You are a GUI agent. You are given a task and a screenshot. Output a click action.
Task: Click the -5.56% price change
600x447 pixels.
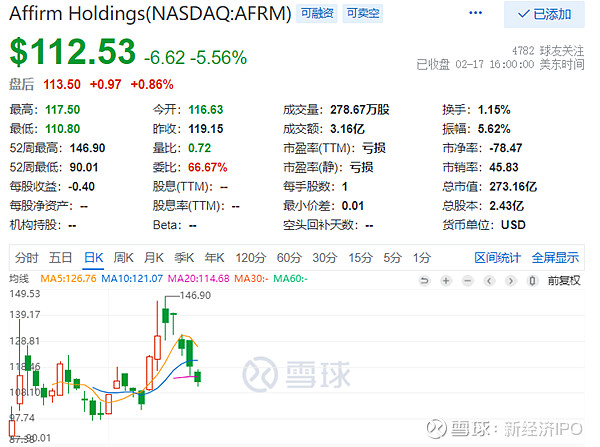coord(218,58)
